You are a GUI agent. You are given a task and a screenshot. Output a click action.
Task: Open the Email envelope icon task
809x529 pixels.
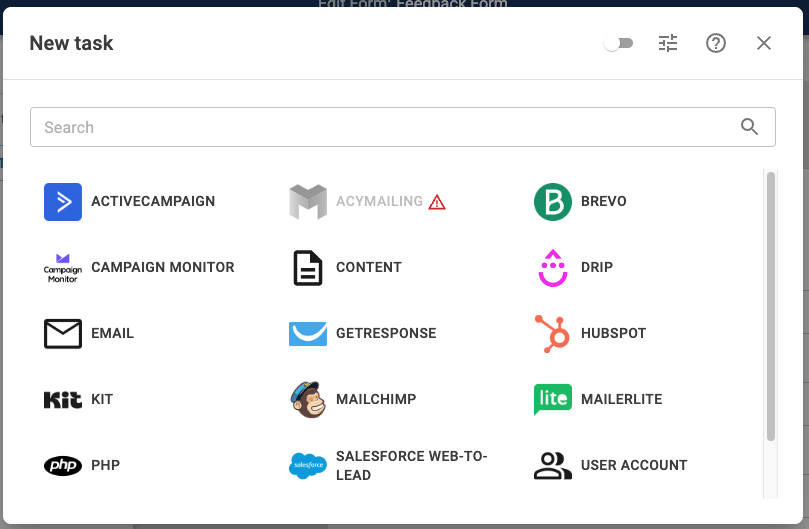coord(62,333)
